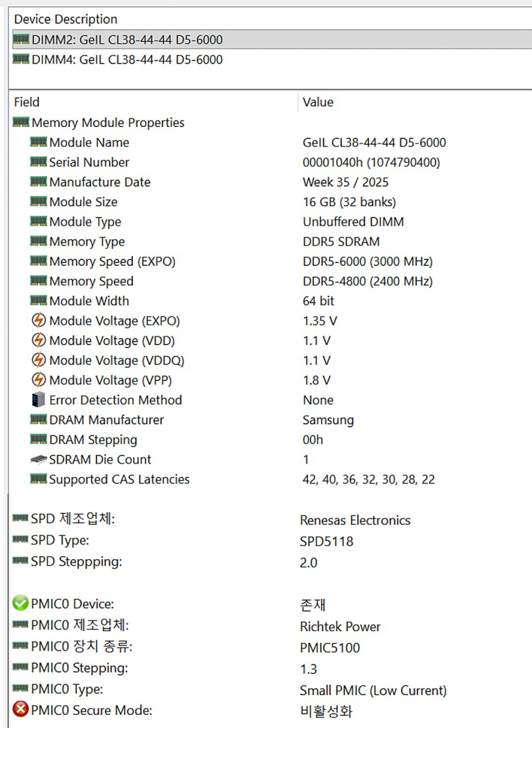Select the Module Name row
The height and width of the screenshot is (764, 532).
(x=89, y=143)
